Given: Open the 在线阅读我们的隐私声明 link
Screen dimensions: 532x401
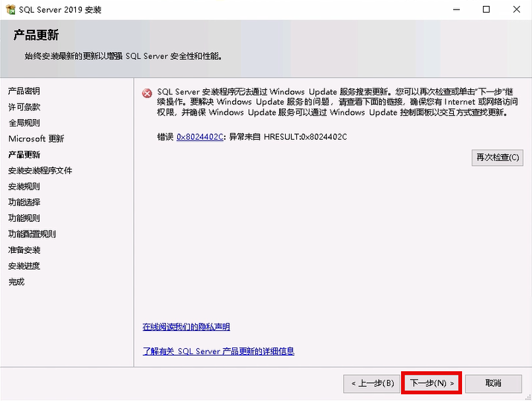Looking at the screenshot, I should click(186, 327).
